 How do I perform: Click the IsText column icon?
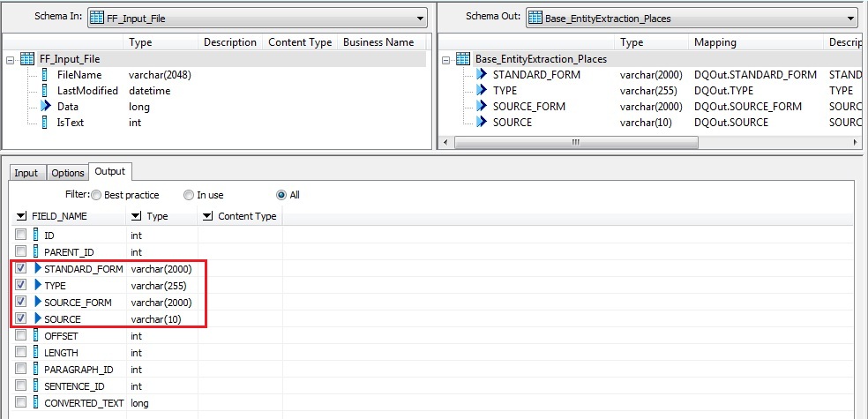(45, 123)
